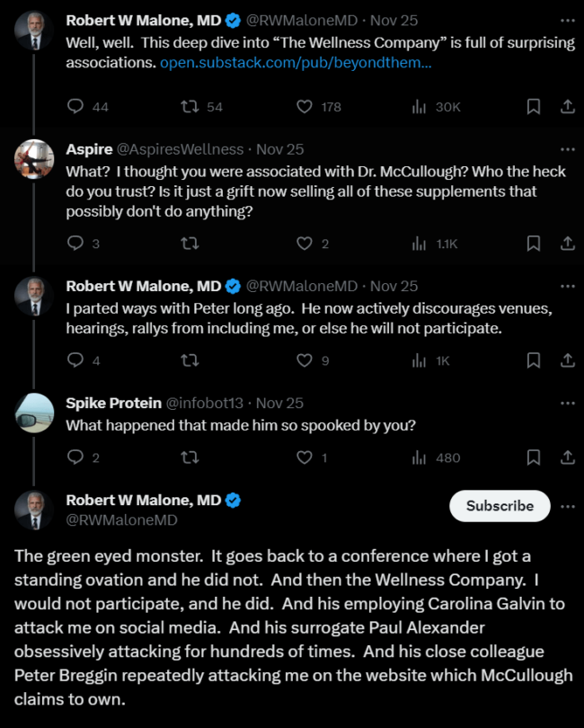View analytics on Spike Protein's tweet

420,457
